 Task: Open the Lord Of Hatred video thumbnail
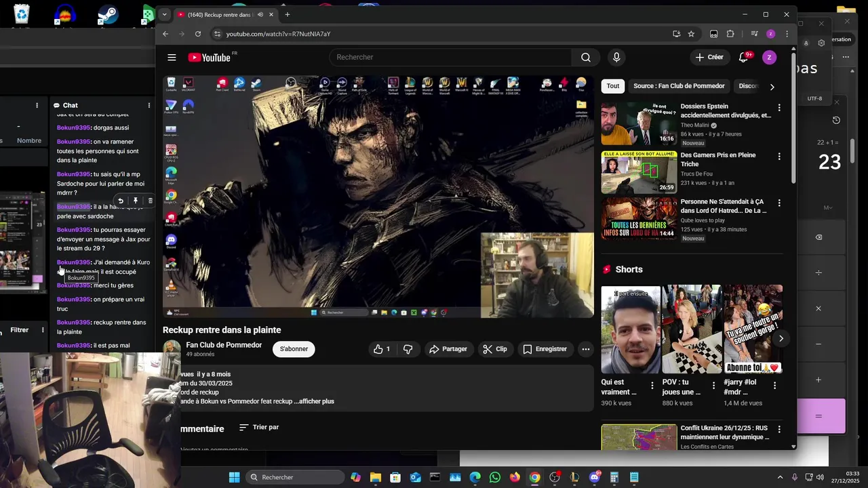click(639, 218)
